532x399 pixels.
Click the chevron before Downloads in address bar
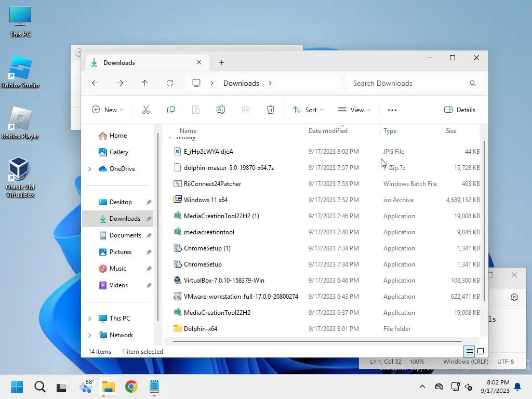[x=212, y=83]
